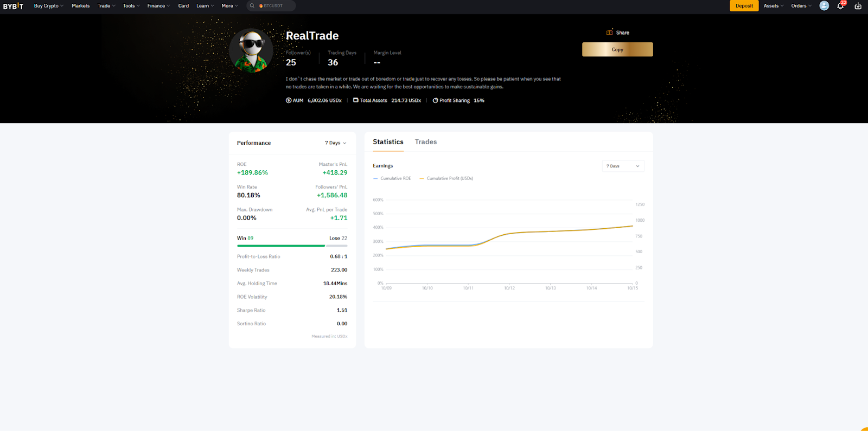Screen dimensions: 868x431
Task: Click Trading Days value 36
Action: point(333,62)
